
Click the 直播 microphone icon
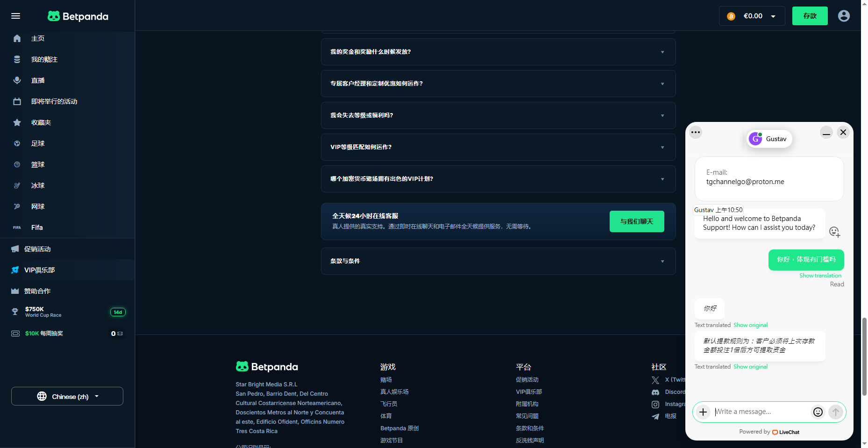click(x=17, y=80)
